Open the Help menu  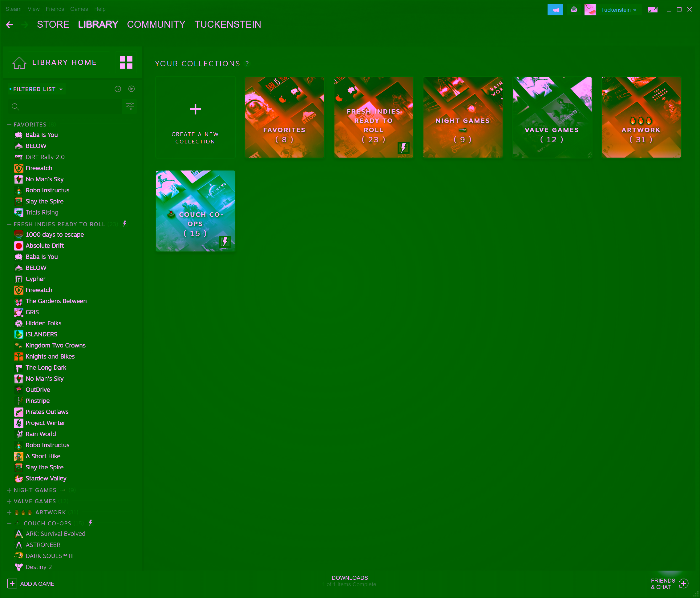click(100, 9)
